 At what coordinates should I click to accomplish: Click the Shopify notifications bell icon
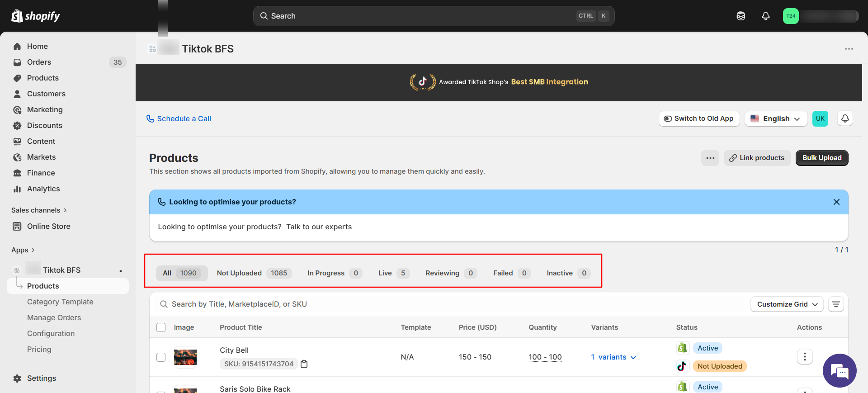pyautogui.click(x=765, y=16)
